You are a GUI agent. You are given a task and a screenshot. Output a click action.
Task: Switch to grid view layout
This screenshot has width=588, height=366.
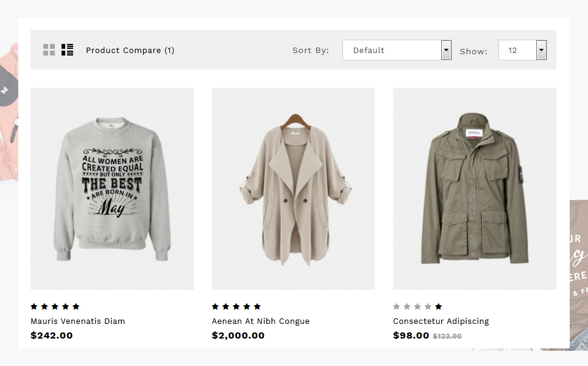pos(49,50)
